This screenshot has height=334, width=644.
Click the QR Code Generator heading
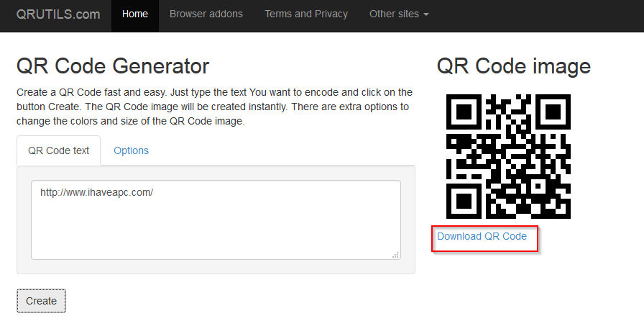pos(113,66)
